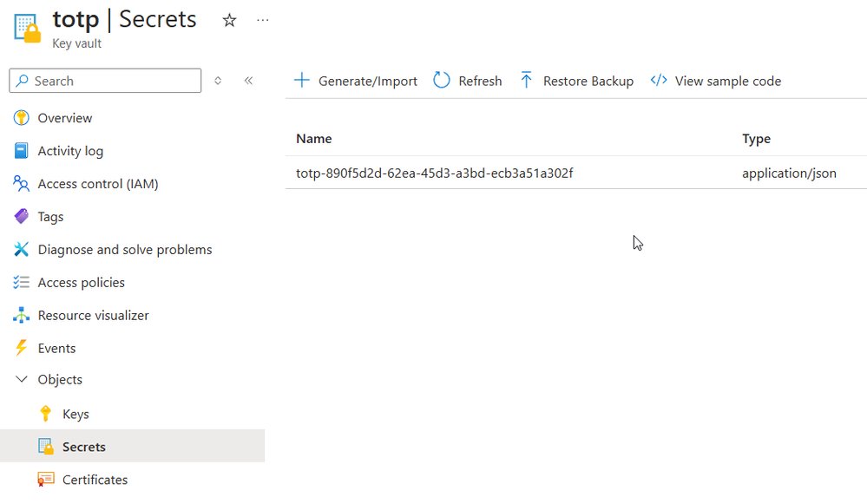The image size is (867, 504).
Task: Select Diagnose and solve problems
Action: (x=125, y=249)
